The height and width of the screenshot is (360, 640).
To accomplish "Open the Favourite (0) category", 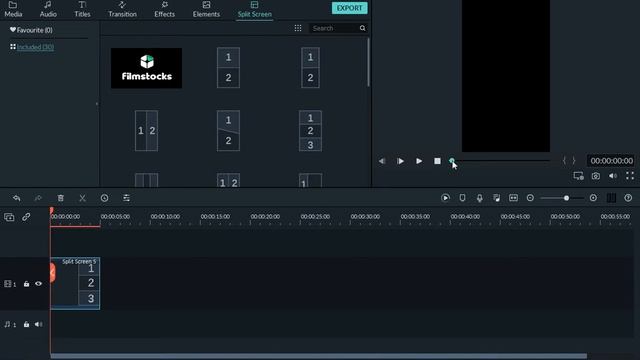I will (31, 30).
